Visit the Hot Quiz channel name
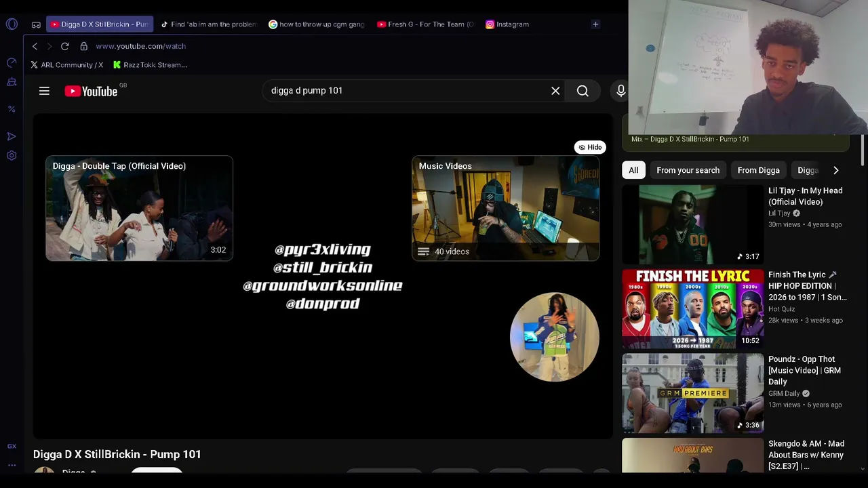868x488 pixels. click(x=782, y=309)
